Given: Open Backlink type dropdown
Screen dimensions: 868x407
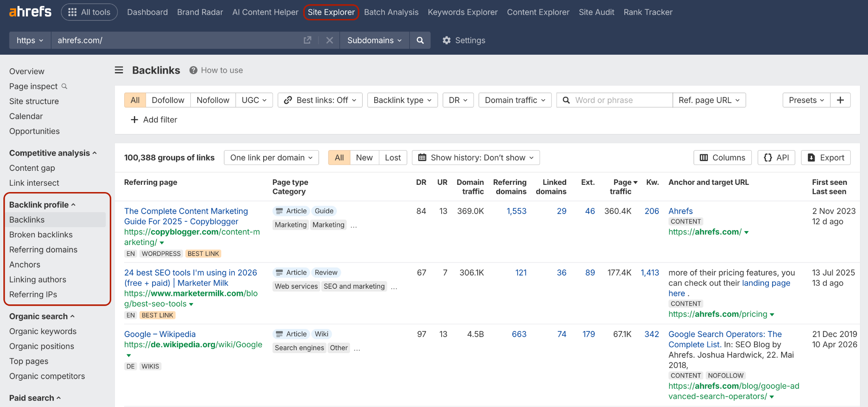Looking at the screenshot, I should coord(403,100).
